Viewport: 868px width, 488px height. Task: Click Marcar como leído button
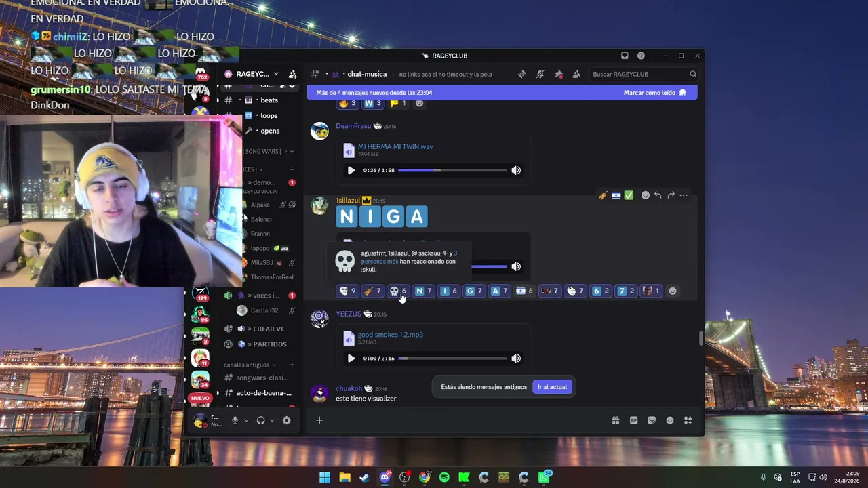pyautogui.click(x=655, y=93)
